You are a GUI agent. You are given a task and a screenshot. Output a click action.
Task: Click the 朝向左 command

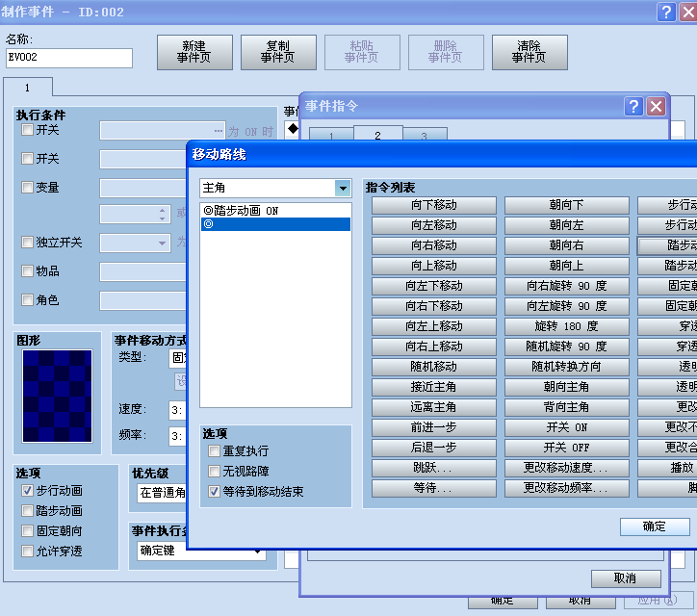[567, 225]
